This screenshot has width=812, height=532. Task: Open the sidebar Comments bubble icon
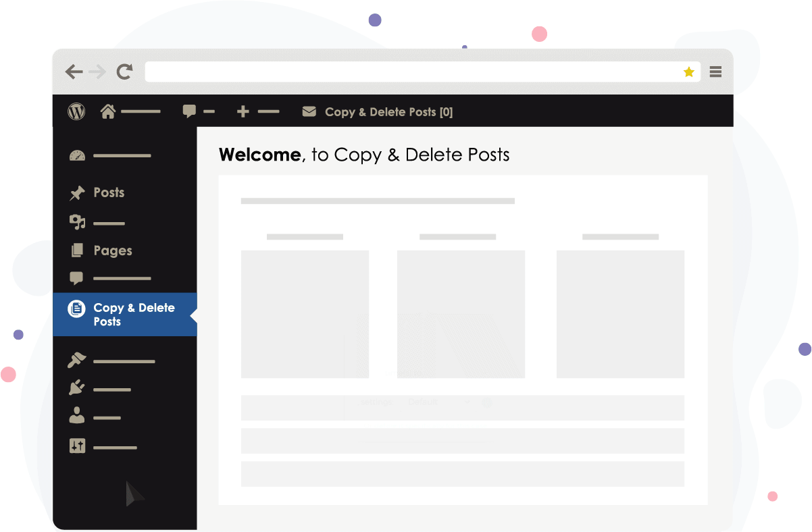pos(77,277)
